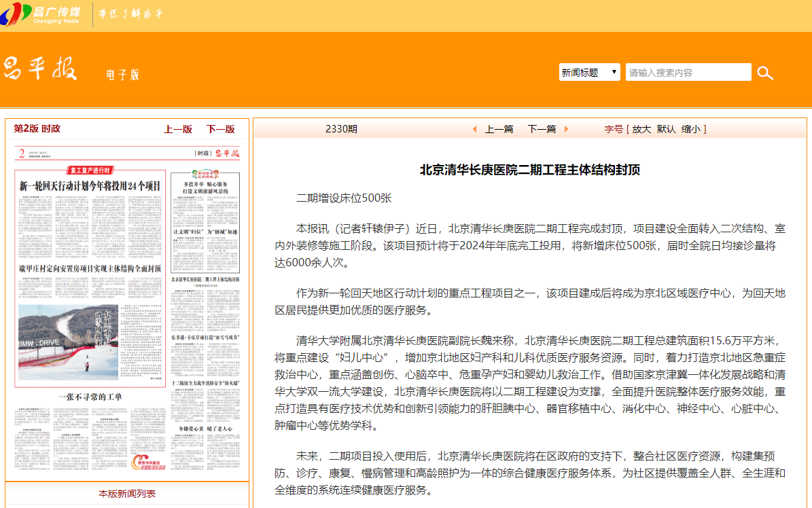Click the header slogan beside Changping Media logo
This screenshot has width=812, height=508.
coord(130,14)
